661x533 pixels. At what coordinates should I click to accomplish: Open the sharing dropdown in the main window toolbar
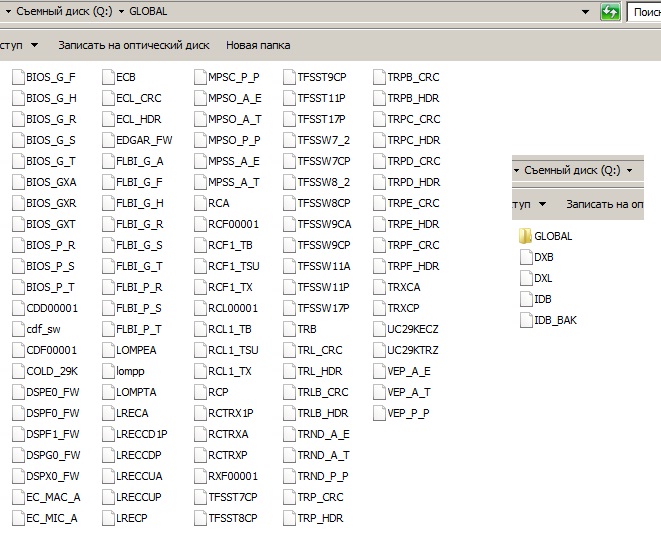pos(34,45)
